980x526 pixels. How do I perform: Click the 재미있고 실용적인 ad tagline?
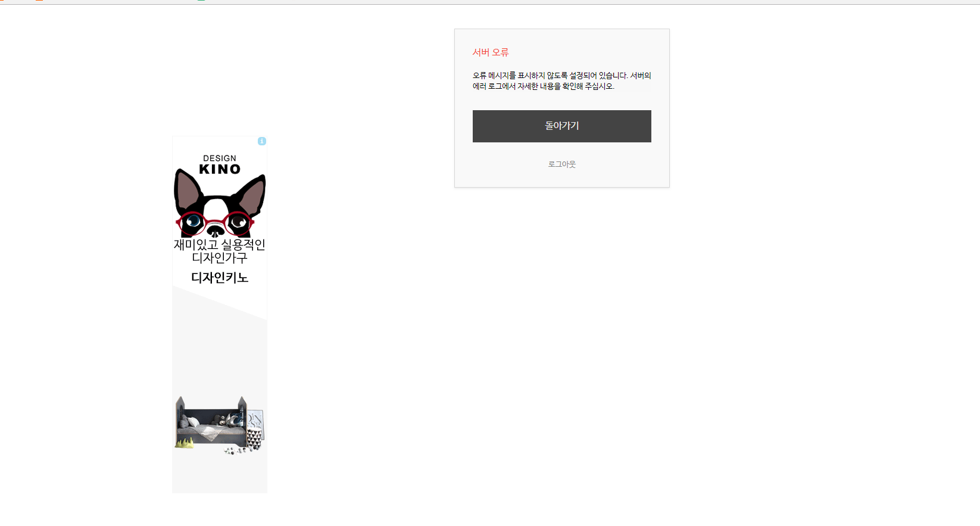(x=220, y=244)
